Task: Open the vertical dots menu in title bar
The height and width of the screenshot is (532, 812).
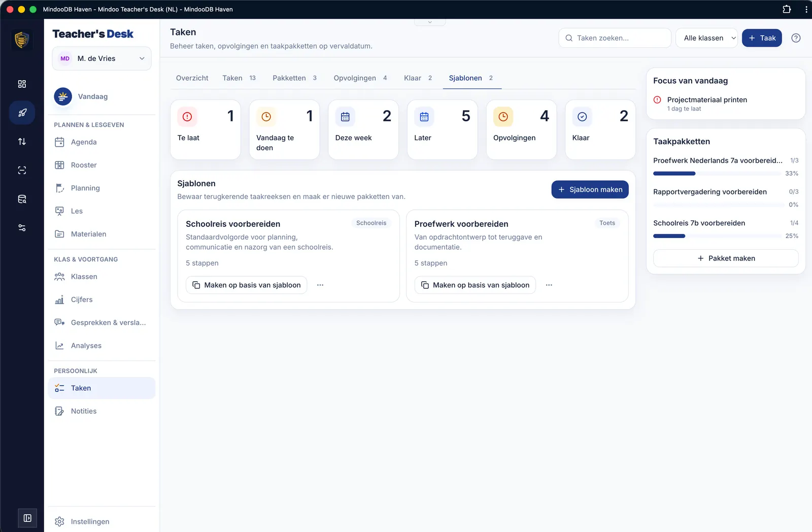Action: (x=806, y=9)
